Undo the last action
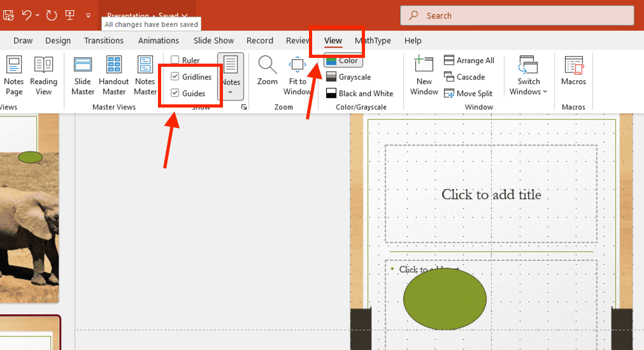The height and width of the screenshot is (350, 644). click(27, 15)
